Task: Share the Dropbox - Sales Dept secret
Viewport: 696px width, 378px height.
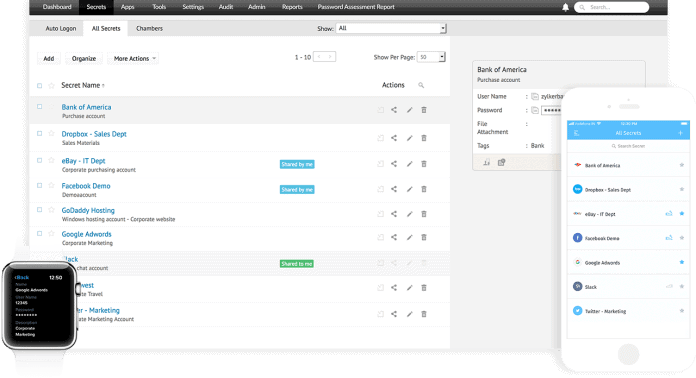Action: click(394, 138)
